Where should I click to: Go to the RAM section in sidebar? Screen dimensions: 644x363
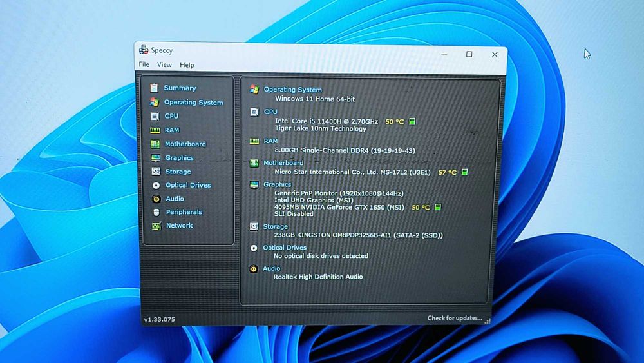[172, 130]
